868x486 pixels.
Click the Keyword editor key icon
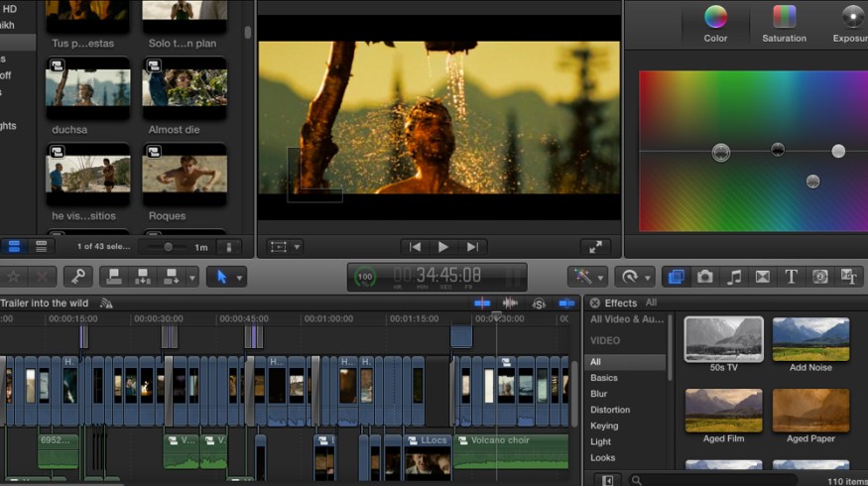(78, 277)
